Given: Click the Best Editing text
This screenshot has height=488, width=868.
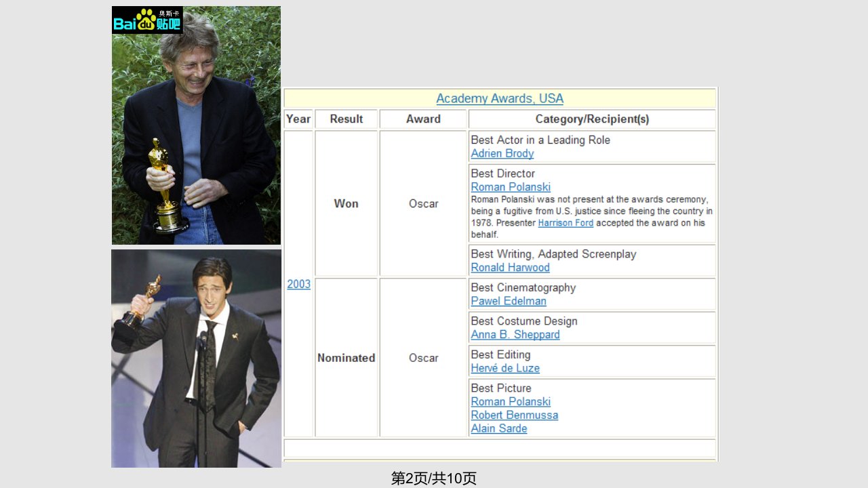Looking at the screenshot, I should pos(500,354).
